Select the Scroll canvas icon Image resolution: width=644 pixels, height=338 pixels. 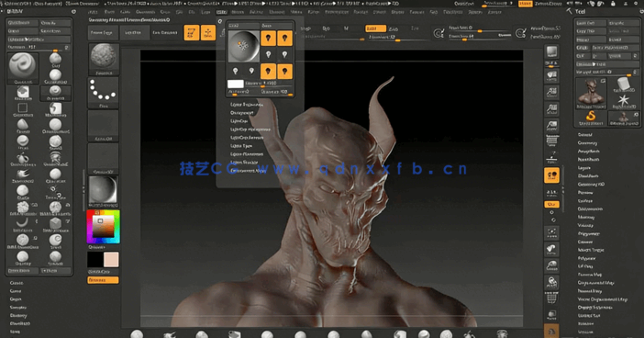551,76
